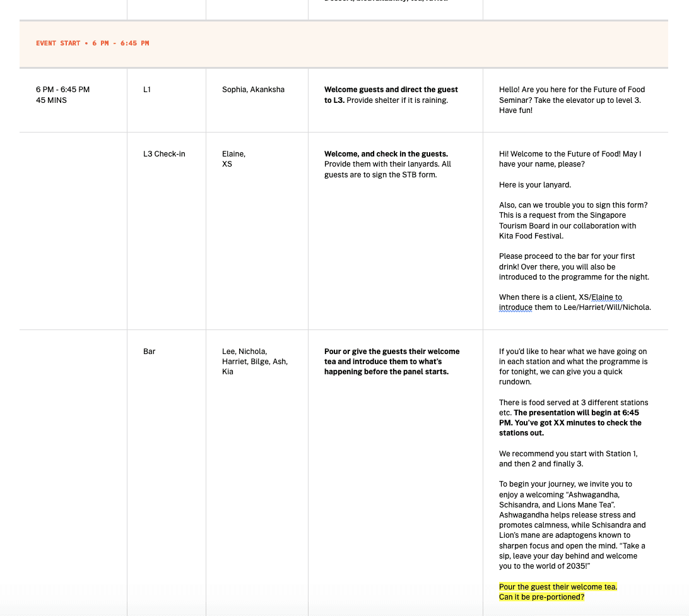Click the 'Kia' name in staff column
689x616 pixels.
(x=228, y=372)
